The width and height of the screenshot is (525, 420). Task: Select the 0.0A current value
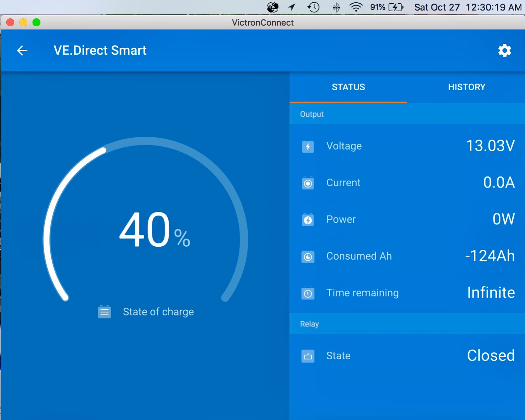(x=499, y=182)
